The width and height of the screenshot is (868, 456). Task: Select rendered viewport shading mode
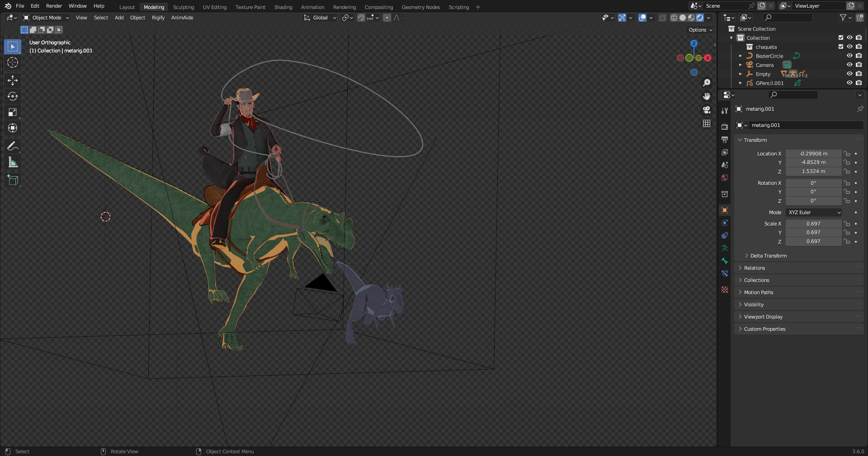point(700,18)
